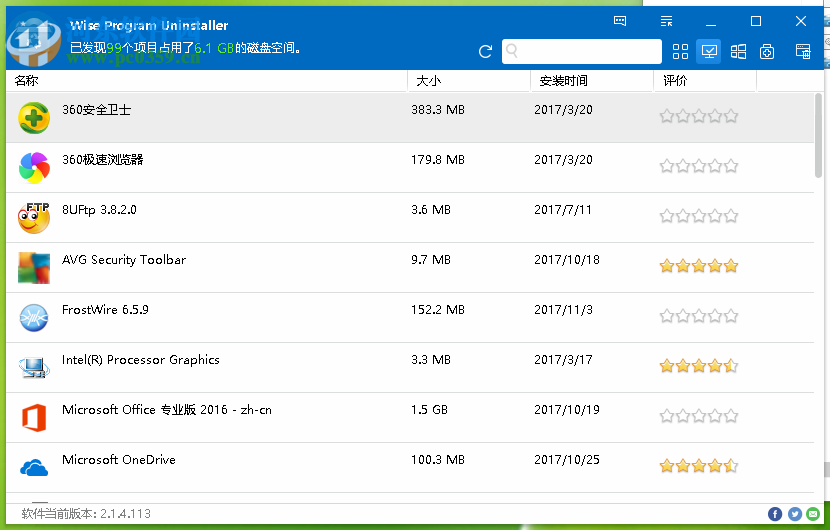Sort by 安装时间 column header
The width and height of the screenshot is (830, 530).
(x=592, y=81)
